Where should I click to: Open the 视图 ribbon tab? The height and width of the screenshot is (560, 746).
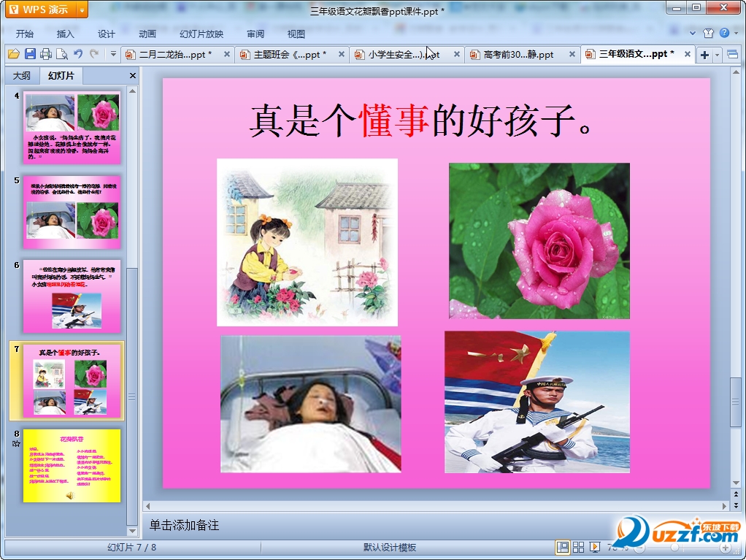click(x=296, y=34)
